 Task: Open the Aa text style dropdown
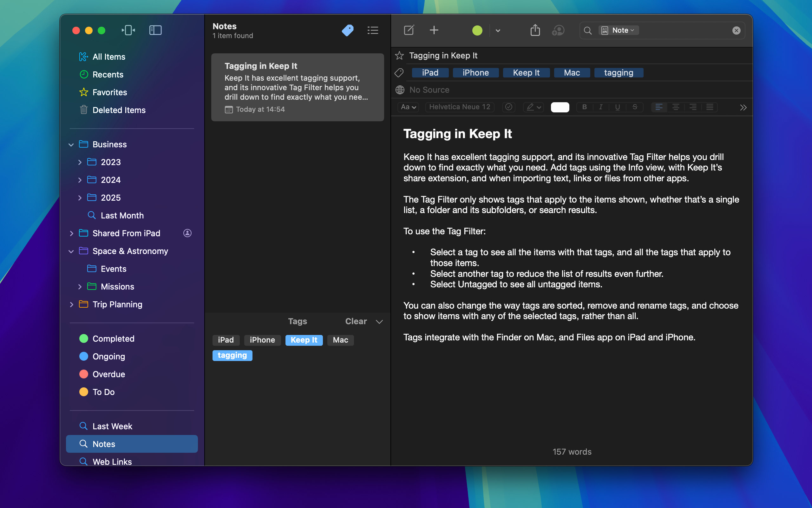(x=408, y=107)
